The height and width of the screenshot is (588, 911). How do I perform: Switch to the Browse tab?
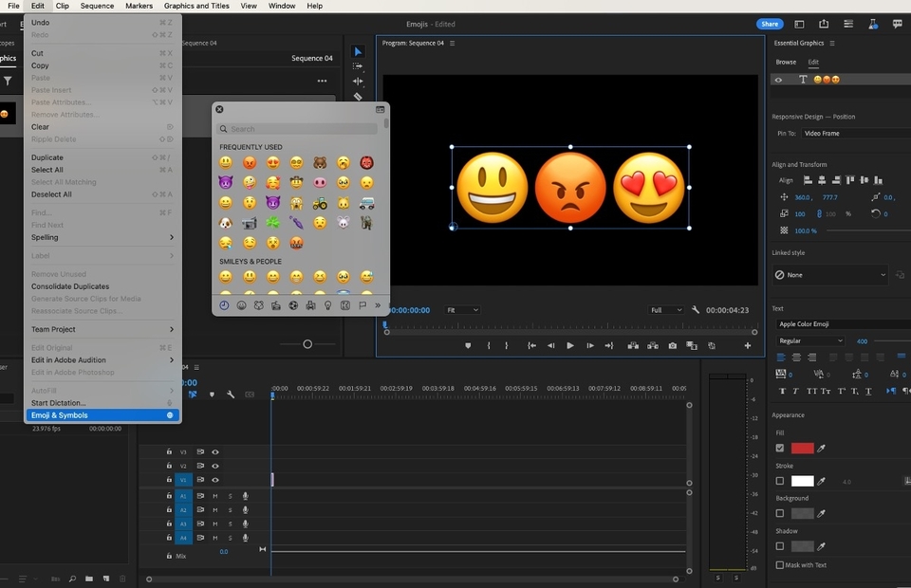(786, 63)
